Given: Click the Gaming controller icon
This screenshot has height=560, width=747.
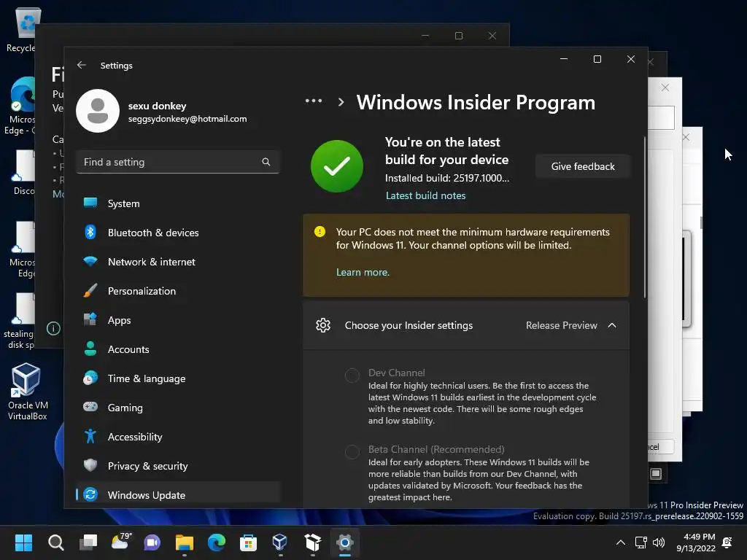Looking at the screenshot, I should pos(90,407).
